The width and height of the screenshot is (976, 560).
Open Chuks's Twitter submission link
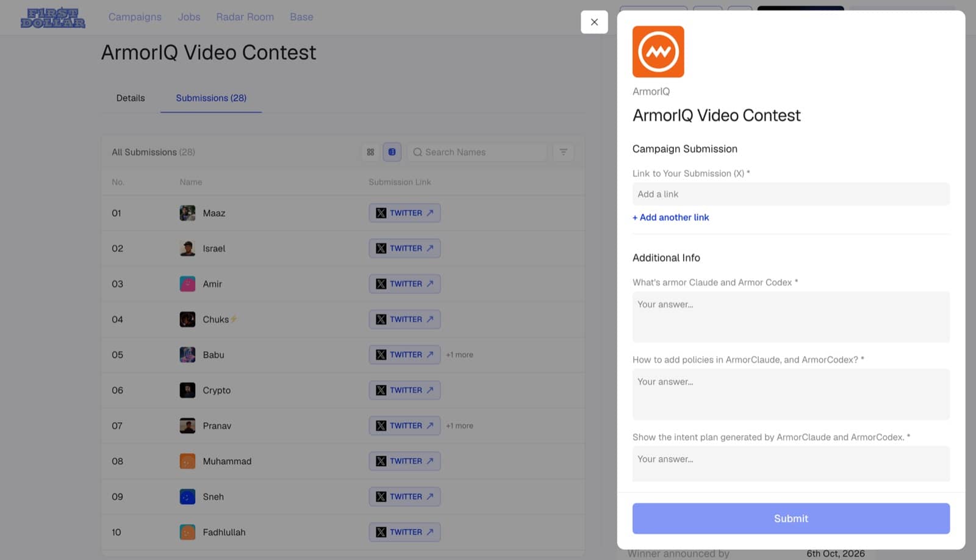tap(404, 319)
